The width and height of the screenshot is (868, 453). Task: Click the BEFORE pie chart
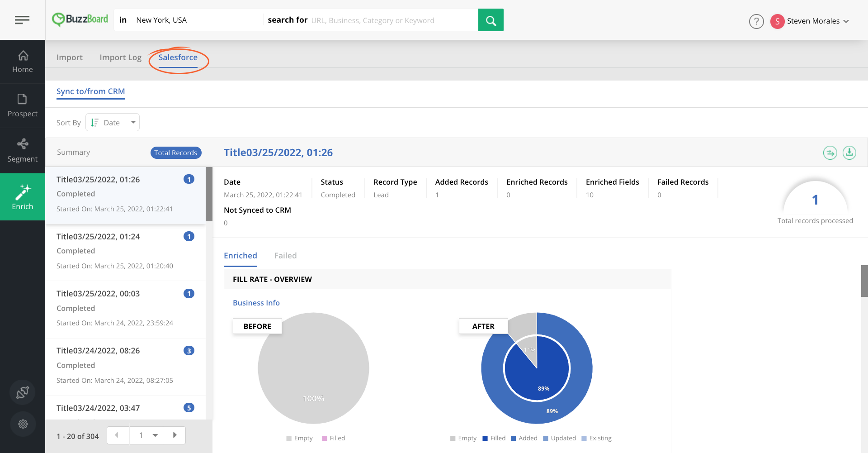click(x=313, y=368)
